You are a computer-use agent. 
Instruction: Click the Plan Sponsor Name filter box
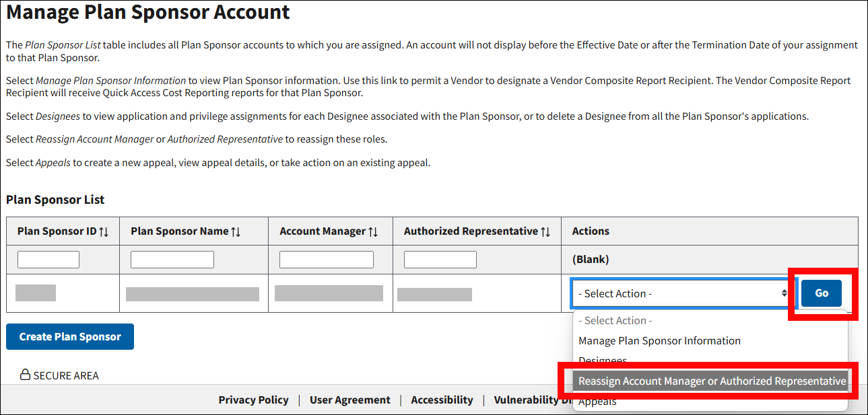tap(172, 260)
